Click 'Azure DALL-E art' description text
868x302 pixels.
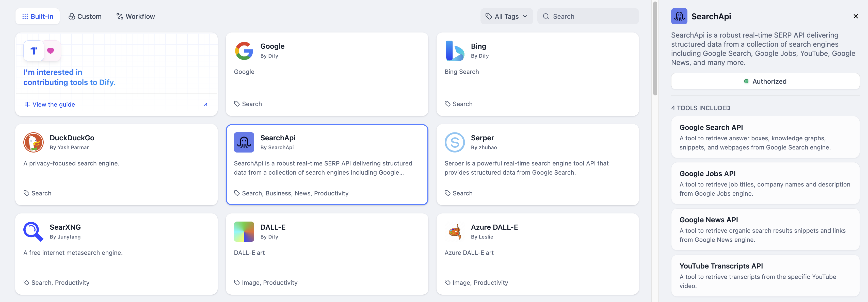(x=469, y=253)
